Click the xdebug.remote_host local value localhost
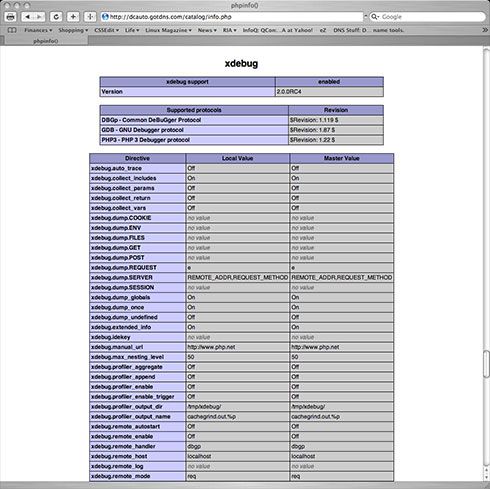The width and height of the screenshot is (490, 489). point(199,456)
